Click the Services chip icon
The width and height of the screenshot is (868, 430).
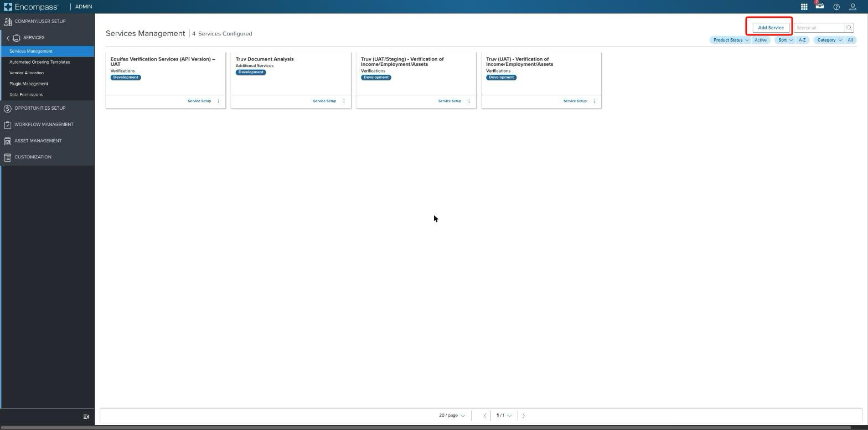17,38
